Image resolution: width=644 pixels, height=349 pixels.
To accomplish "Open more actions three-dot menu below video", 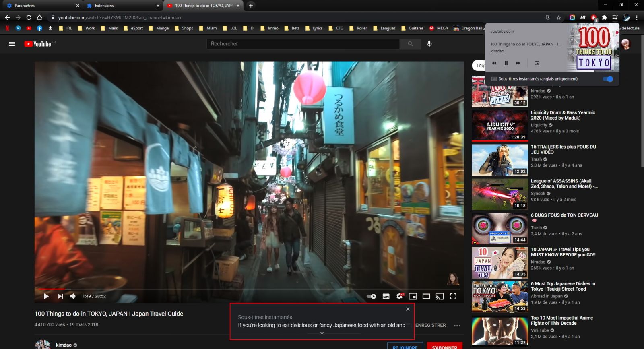I will coord(457,326).
